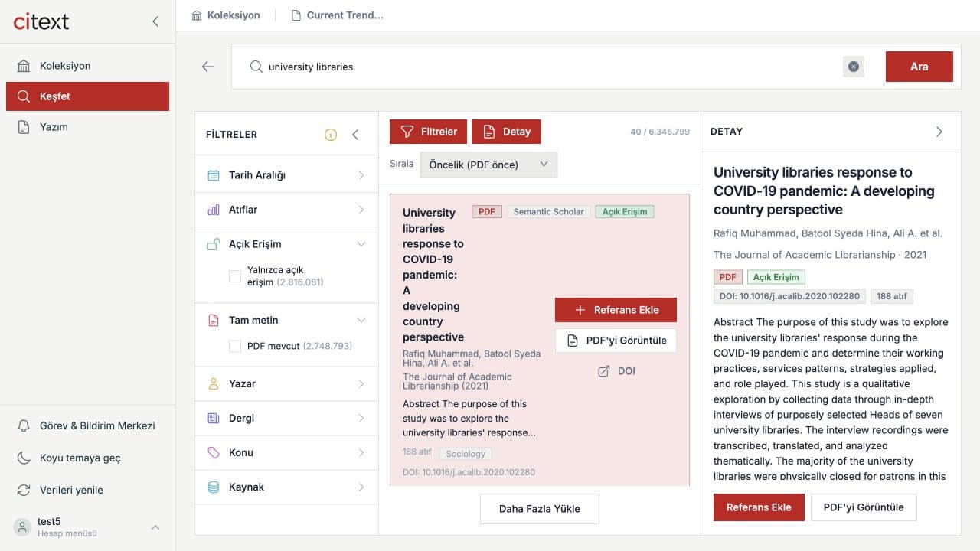Open the Current Trend... document tab
Viewport: 980px width, 551px height.
(x=337, y=15)
